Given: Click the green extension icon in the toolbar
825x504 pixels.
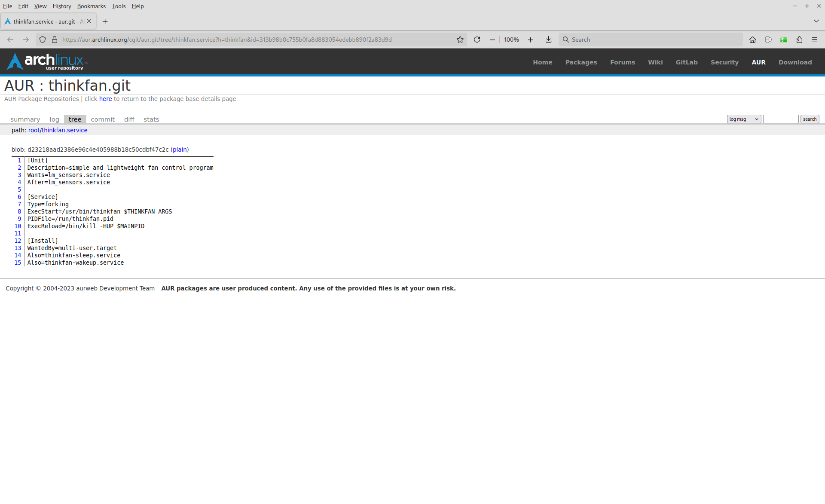Looking at the screenshot, I should click(784, 40).
